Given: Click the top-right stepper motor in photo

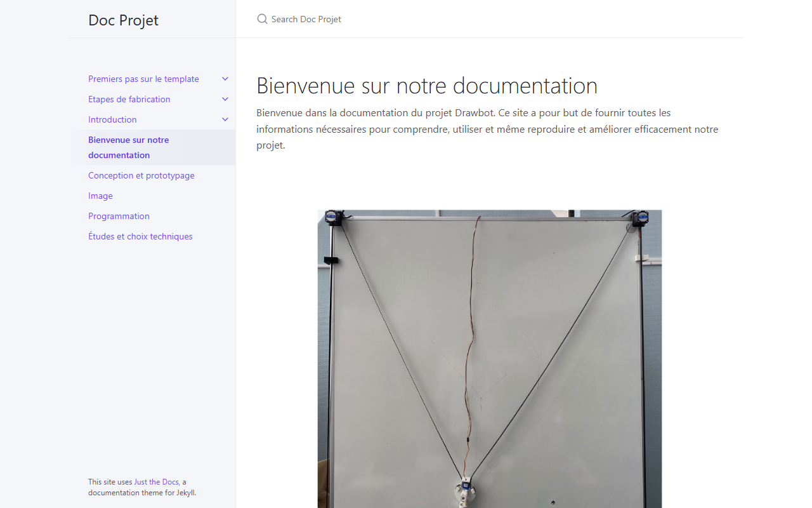Looking at the screenshot, I should click(639, 218).
